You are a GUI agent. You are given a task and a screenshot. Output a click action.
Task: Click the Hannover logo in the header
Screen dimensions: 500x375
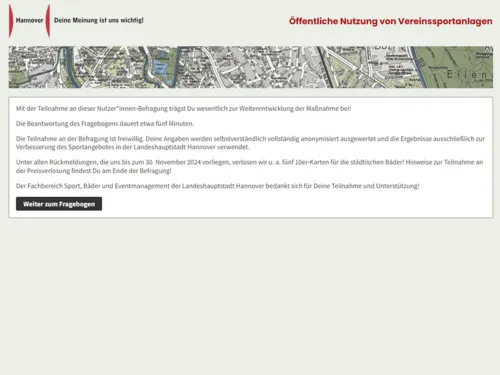pyautogui.click(x=29, y=21)
